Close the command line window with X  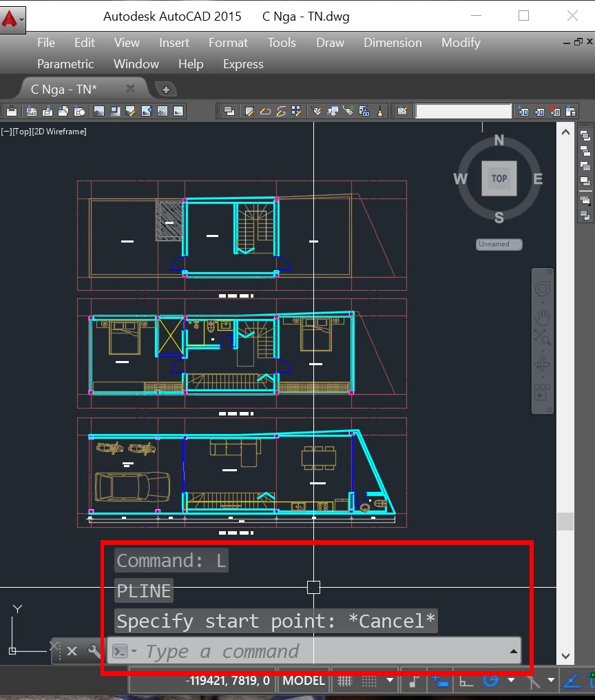pos(72,651)
